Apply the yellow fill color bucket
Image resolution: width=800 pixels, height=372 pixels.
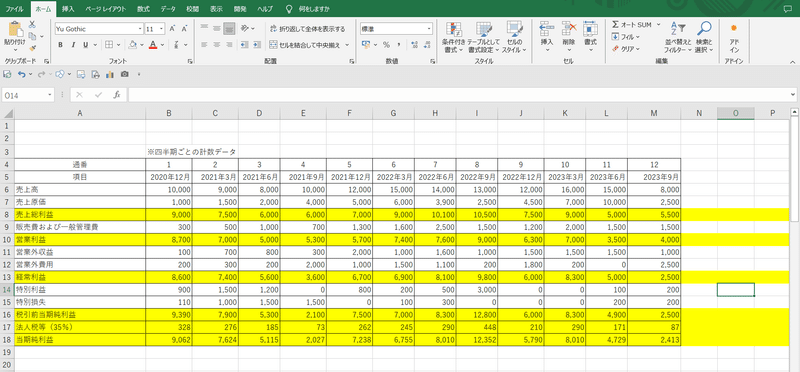coord(132,45)
